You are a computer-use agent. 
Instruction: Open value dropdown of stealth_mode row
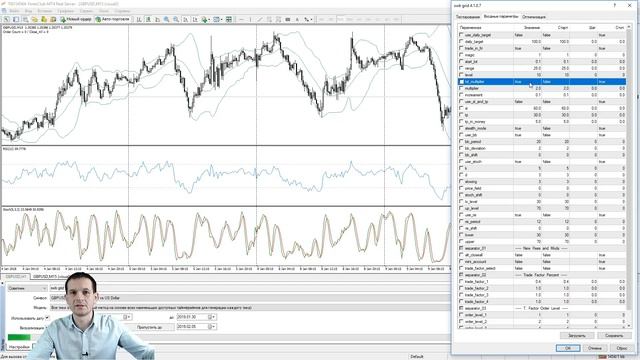(527, 128)
